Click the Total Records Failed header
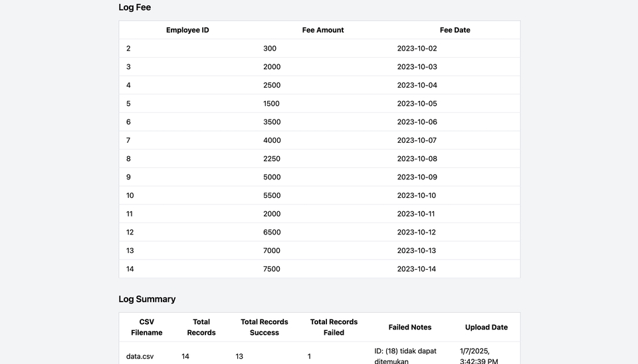 coord(334,327)
